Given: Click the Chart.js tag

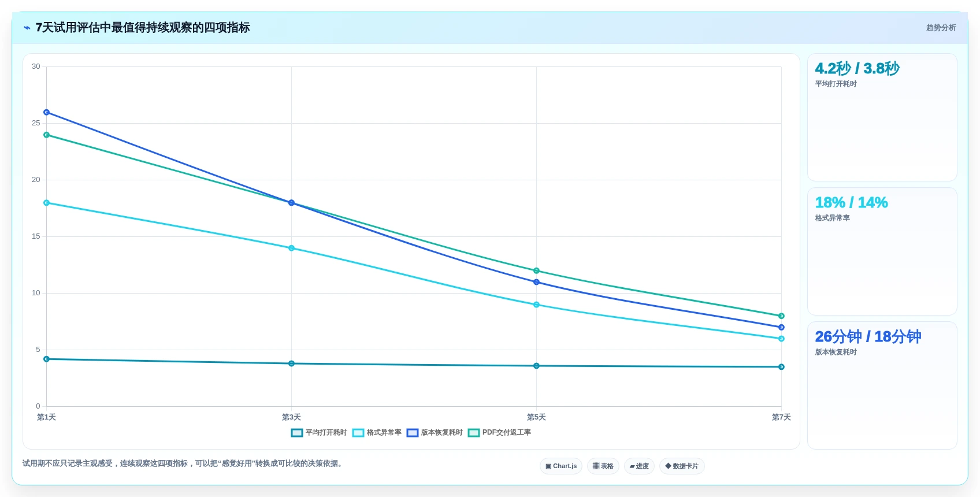Looking at the screenshot, I should point(560,466).
